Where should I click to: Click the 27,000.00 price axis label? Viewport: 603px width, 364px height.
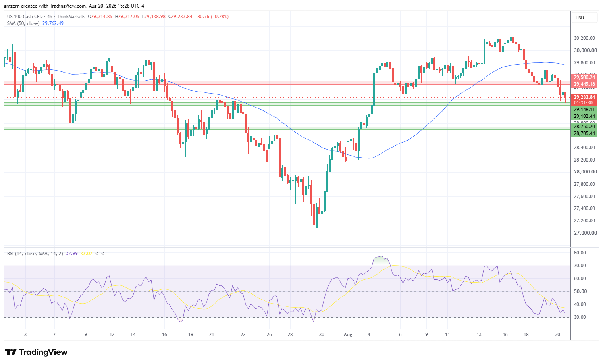click(x=585, y=233)
